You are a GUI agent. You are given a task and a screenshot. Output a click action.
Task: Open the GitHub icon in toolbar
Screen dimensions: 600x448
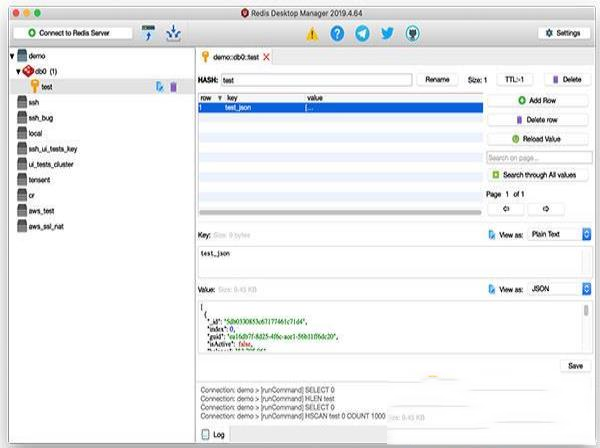(413, 33)
